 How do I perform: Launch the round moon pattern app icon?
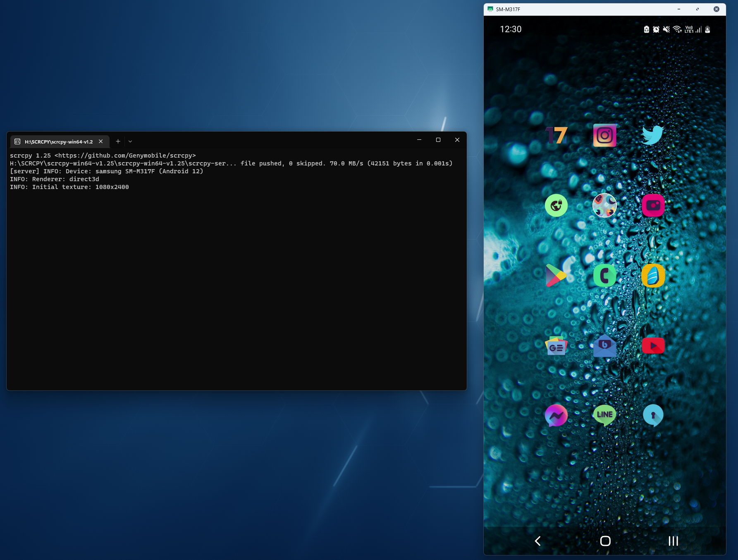tap(604, 205)
